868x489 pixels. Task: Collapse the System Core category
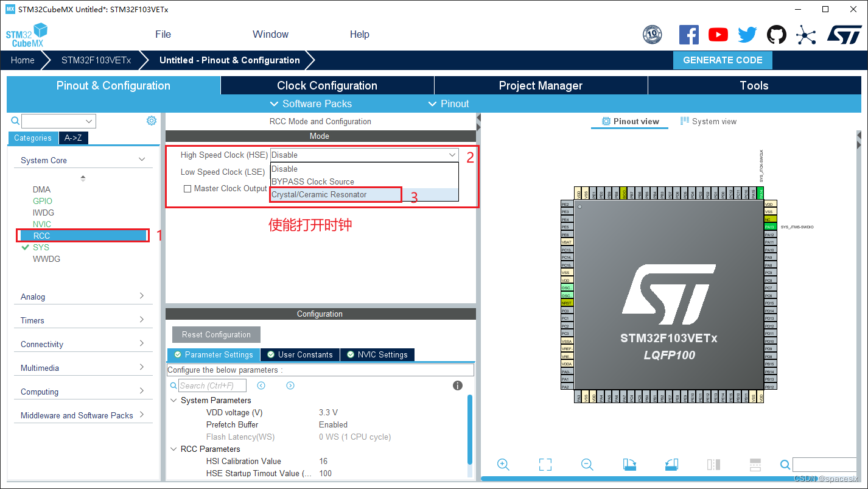tap(83, 160)
